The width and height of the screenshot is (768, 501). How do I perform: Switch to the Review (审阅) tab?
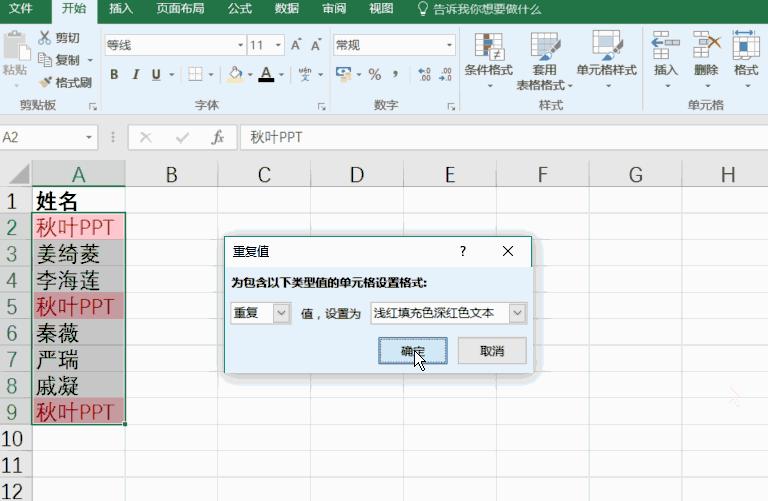pyautogui.click(x=335, y=8)
